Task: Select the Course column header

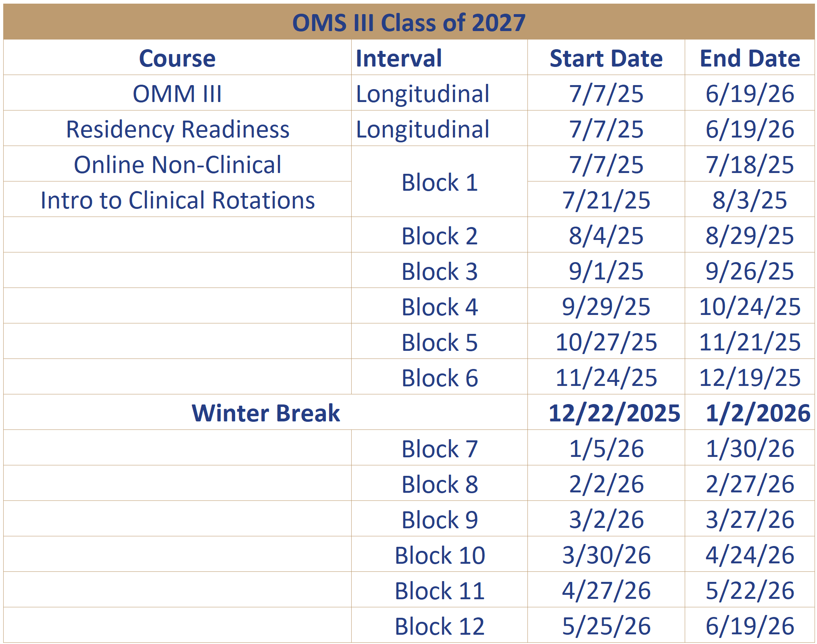Action: tap(177, 58)
